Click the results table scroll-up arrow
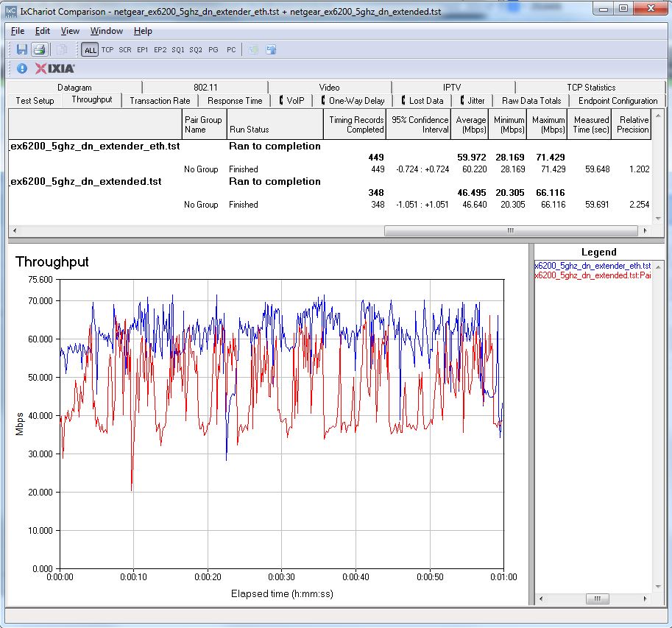 click(658, 116)
